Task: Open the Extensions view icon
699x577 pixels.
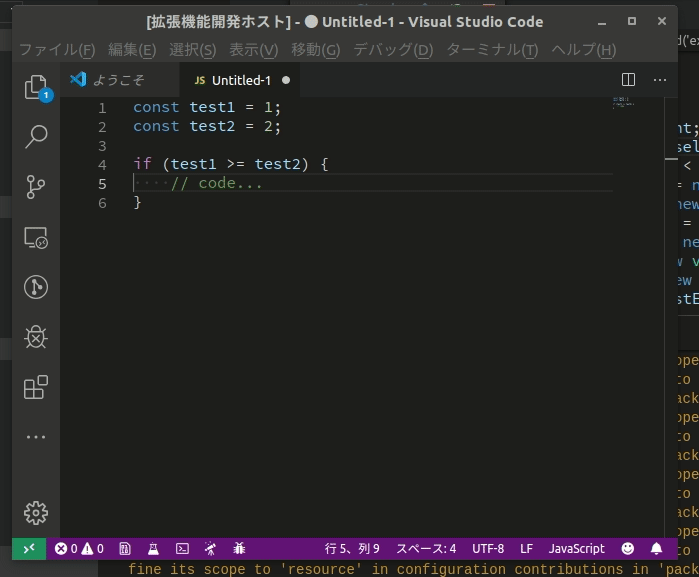Action: [x=36, y=387]
